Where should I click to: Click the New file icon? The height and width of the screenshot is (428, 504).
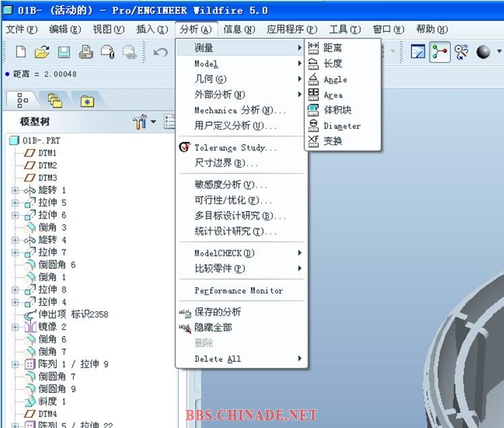(21, 52)
